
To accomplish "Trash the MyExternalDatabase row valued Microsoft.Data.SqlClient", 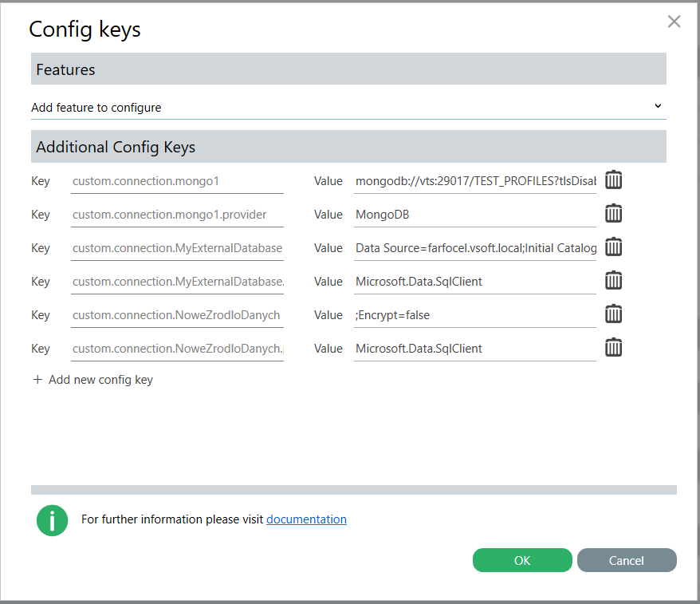I will click(x=613, y=281).
